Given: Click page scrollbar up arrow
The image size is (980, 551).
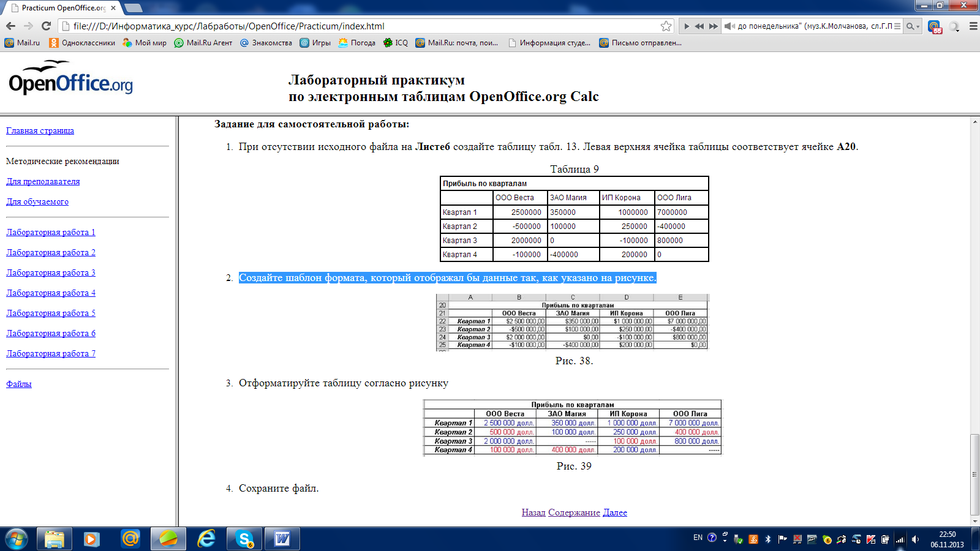Looking at the screenshot, I should click(x=974, y=121).
